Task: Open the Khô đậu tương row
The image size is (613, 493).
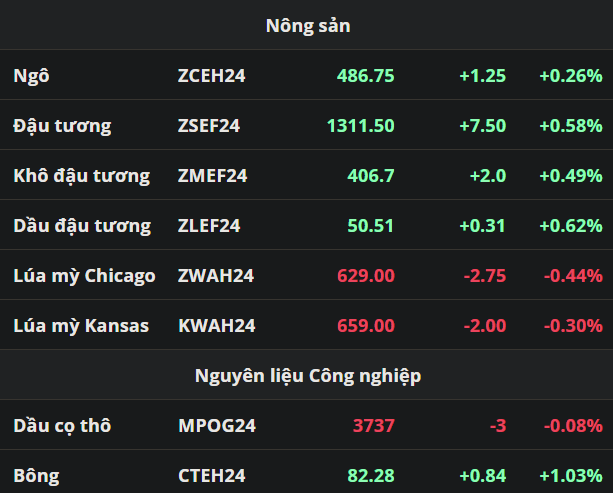Action: point(81,176)
